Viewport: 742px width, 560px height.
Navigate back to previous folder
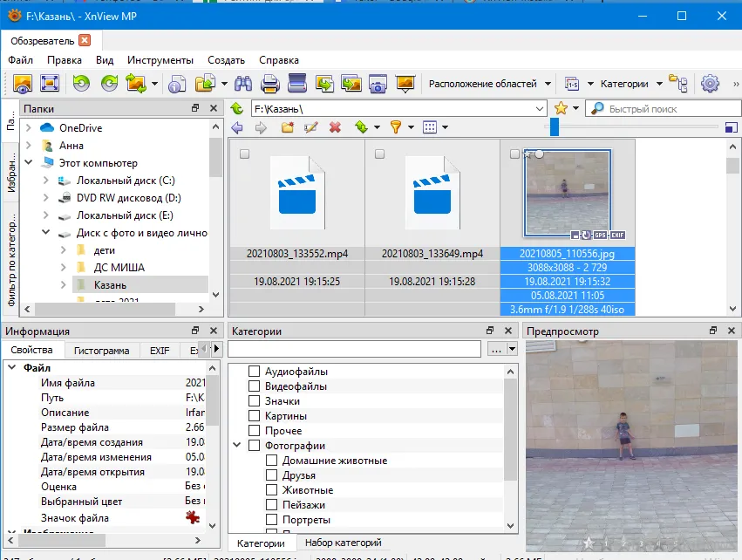[x=237, y=126]
